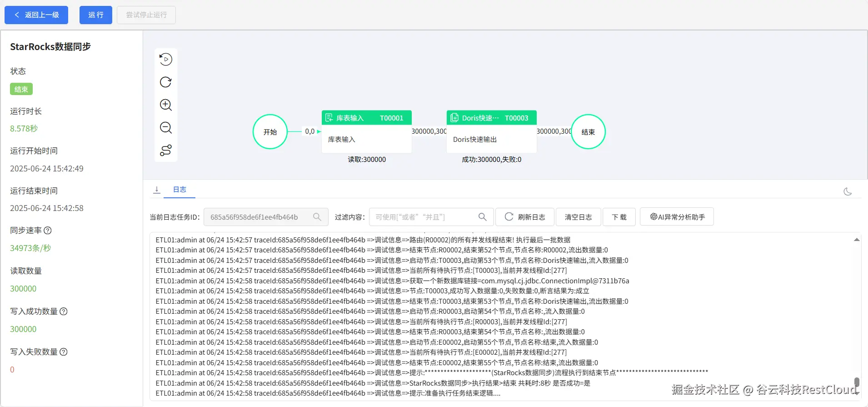Click 读取数量 value 300000
This screenshot has width=868, height=407.
tap(23, 289)
